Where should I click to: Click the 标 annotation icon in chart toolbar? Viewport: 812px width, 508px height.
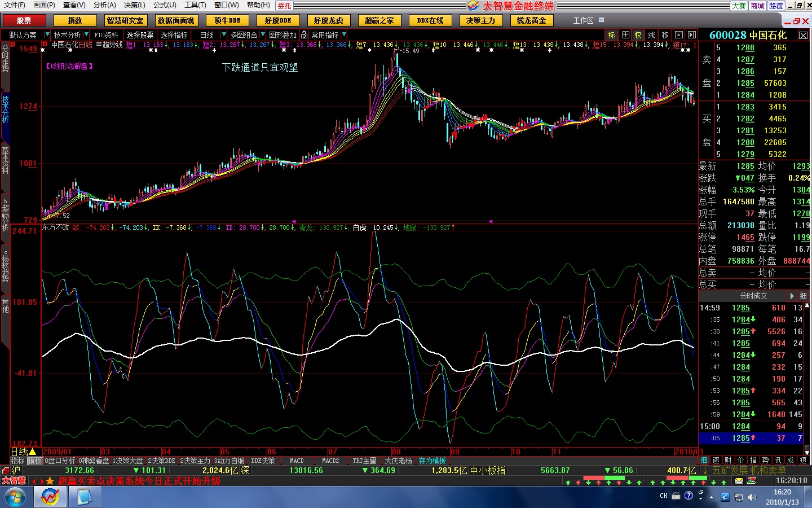pos(612,35)
